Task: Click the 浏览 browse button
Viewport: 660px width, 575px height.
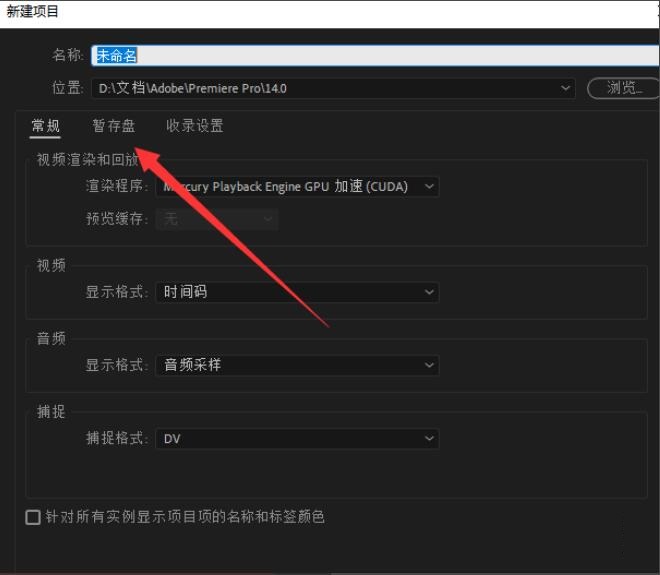Action: tap(623, 88)
